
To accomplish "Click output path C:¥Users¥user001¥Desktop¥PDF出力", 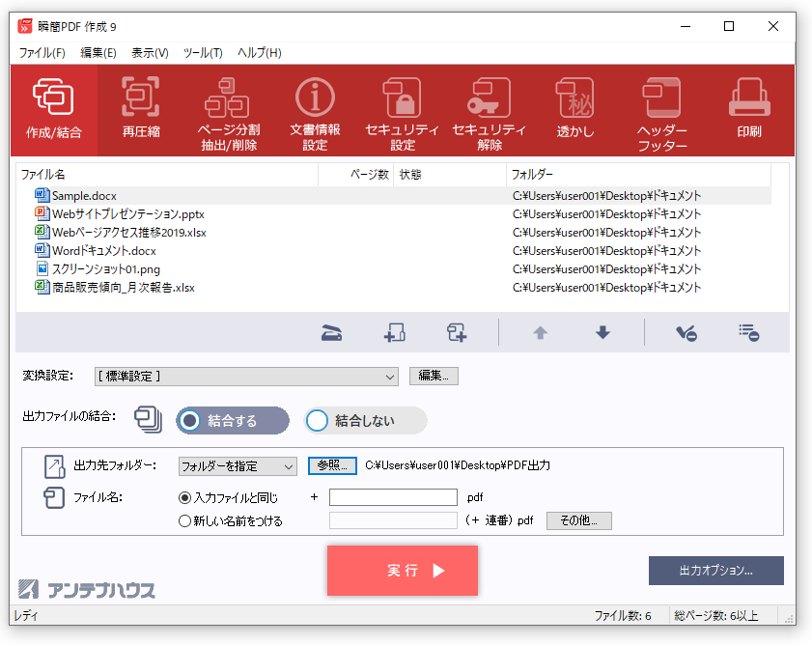I will click(458, 465).
